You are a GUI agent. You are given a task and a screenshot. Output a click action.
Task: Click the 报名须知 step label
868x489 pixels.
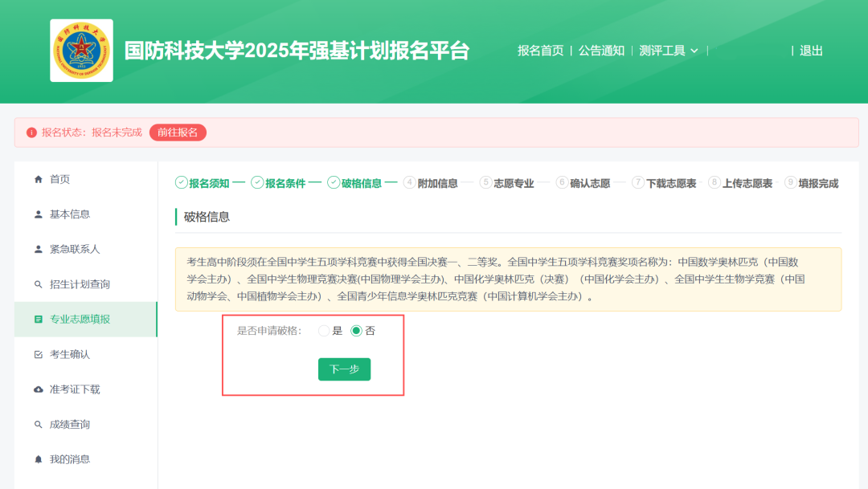209,184
